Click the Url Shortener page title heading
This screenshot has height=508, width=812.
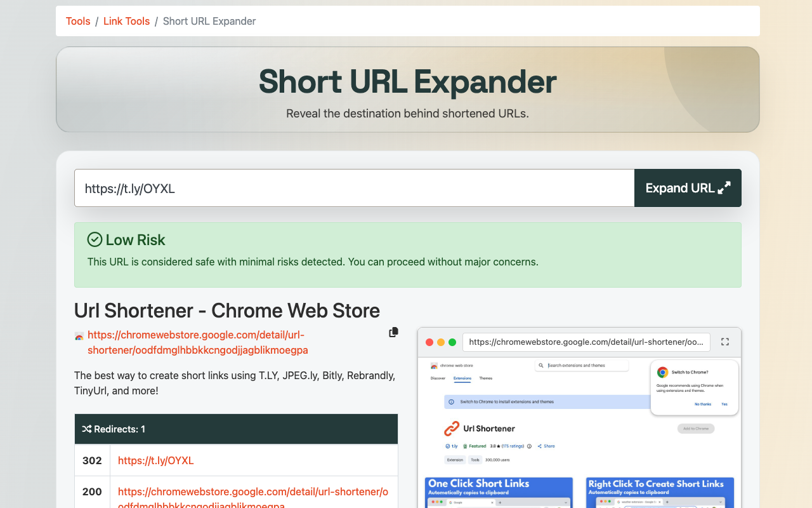227,311
